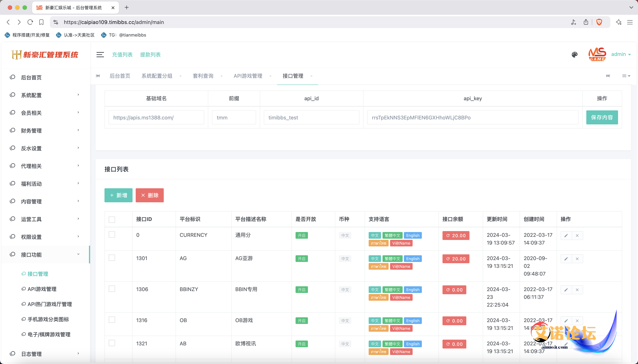The width and height of the screenshot is (638, 364).
Task: Open Brave Shields lion icon
Action: pyautogui.click(x=599, y=22)
